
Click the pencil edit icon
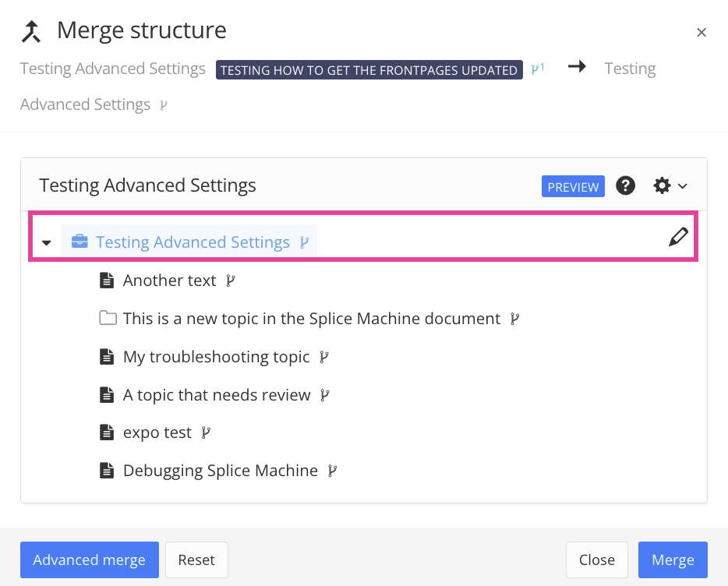[678, 238]
